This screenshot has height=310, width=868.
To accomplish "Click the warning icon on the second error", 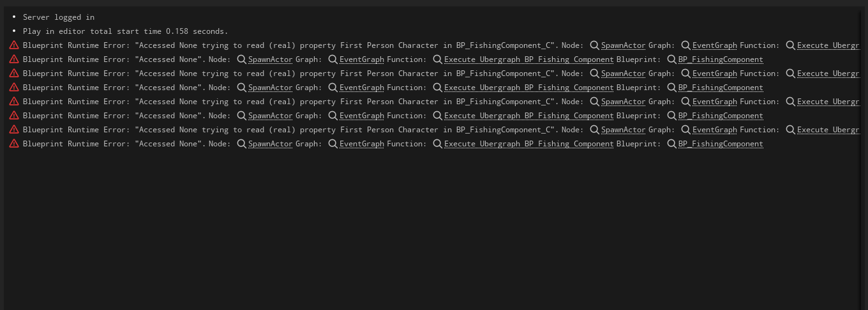I will [x=14, y=59].
